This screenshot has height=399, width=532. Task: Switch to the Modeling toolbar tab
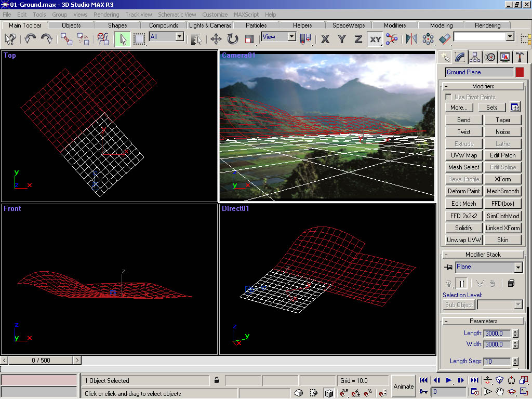[x=441, y=24]
